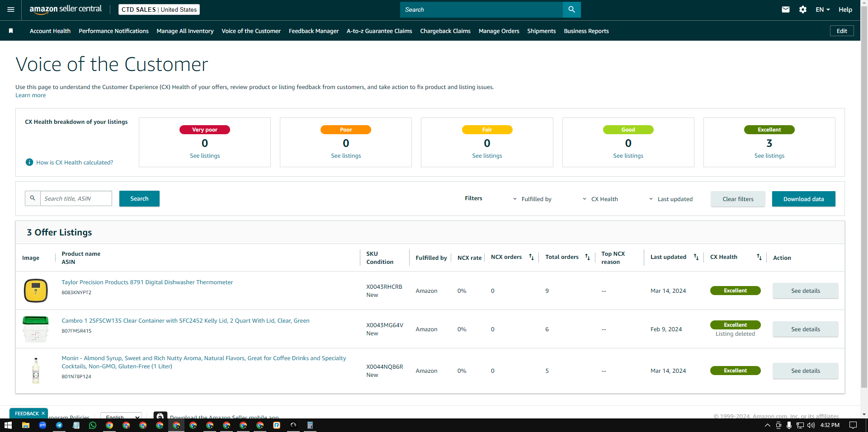Expand the Last updated filter
The height and width of the screenshot is (432, 868).
670,199
